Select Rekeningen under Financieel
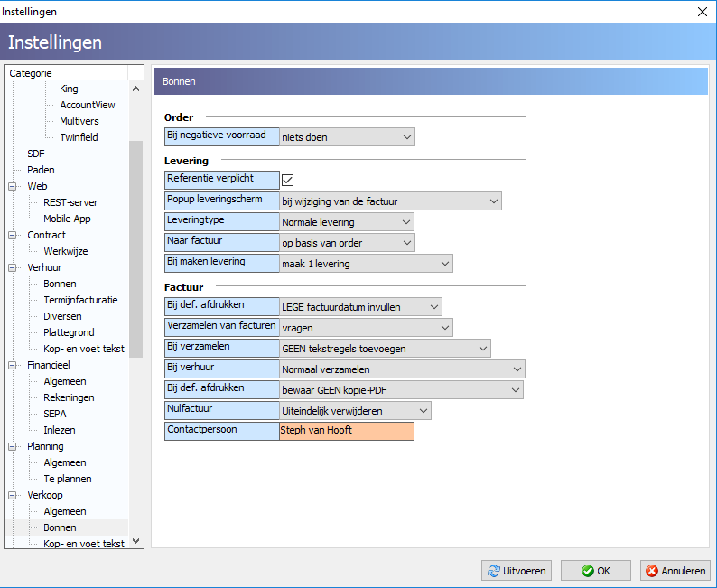The height and width of the screenshot is (588, 717). (x=69, y=397)
